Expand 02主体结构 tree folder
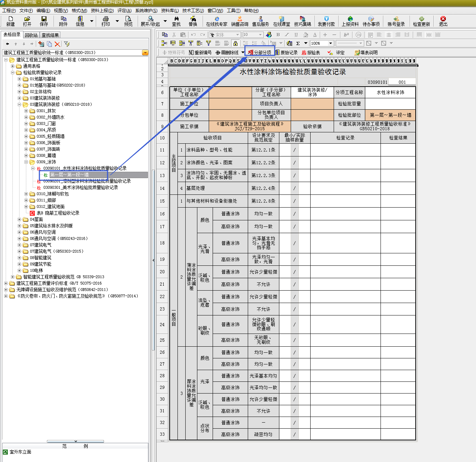The height and width of the screenshot is (462, 476). click(x=19, y=92)
